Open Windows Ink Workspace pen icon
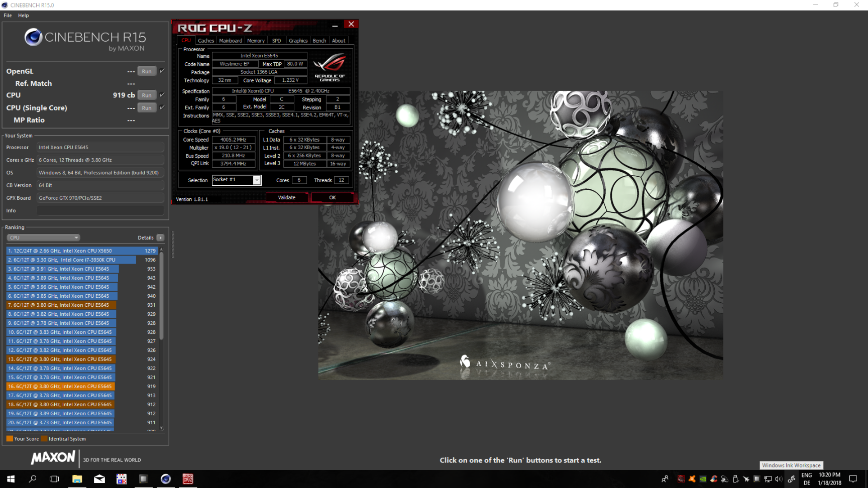Screen dimensions: 868x488 [792, 479]
